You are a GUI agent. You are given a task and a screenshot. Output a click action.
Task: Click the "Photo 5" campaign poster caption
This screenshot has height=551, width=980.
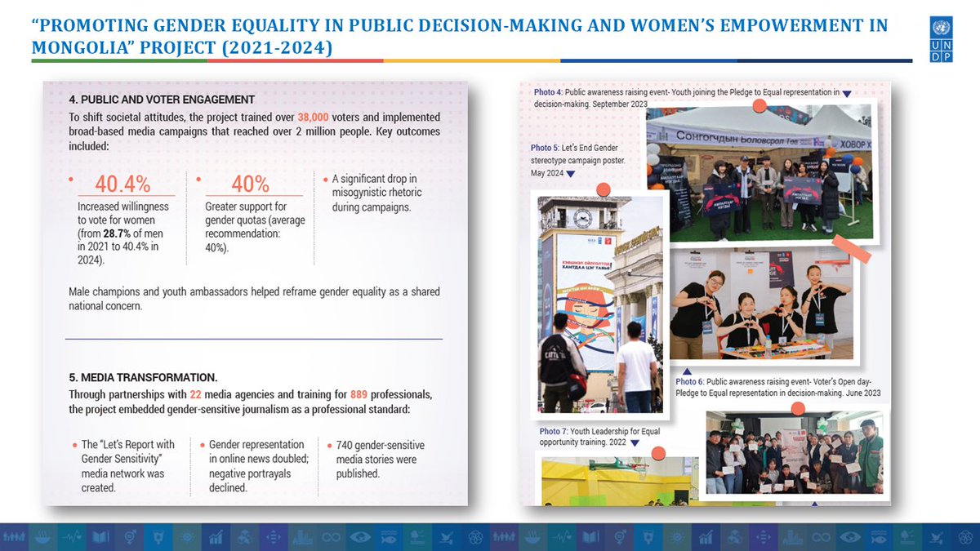coord(577,161)
